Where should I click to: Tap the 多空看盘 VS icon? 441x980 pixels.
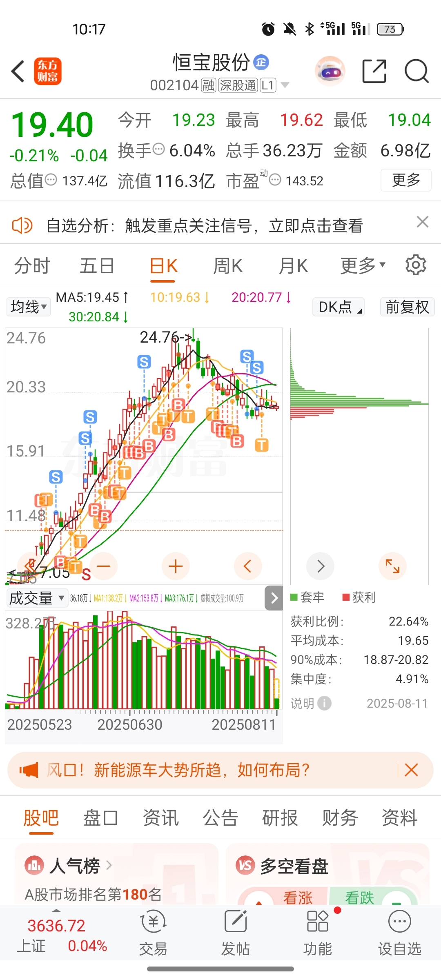point(245,865)
